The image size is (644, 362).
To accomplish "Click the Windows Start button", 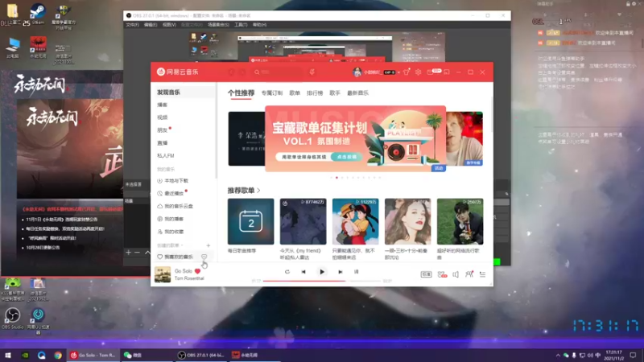I will 8,355.
